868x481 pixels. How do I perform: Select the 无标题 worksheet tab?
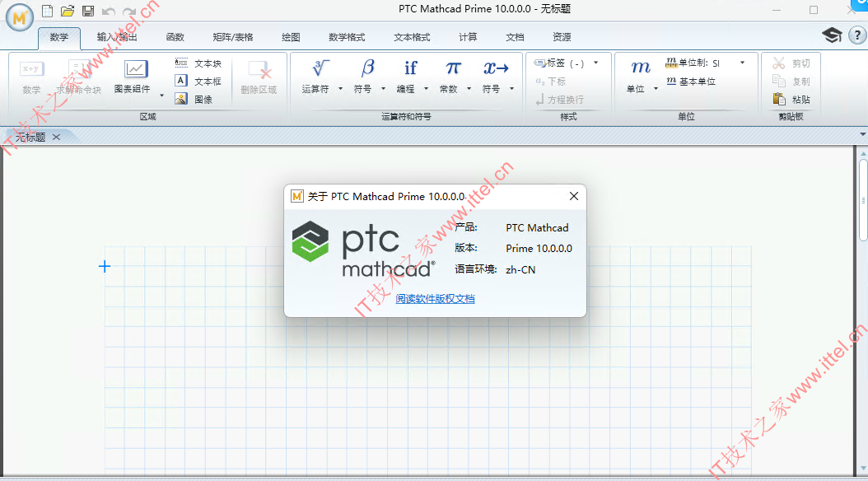30,138
